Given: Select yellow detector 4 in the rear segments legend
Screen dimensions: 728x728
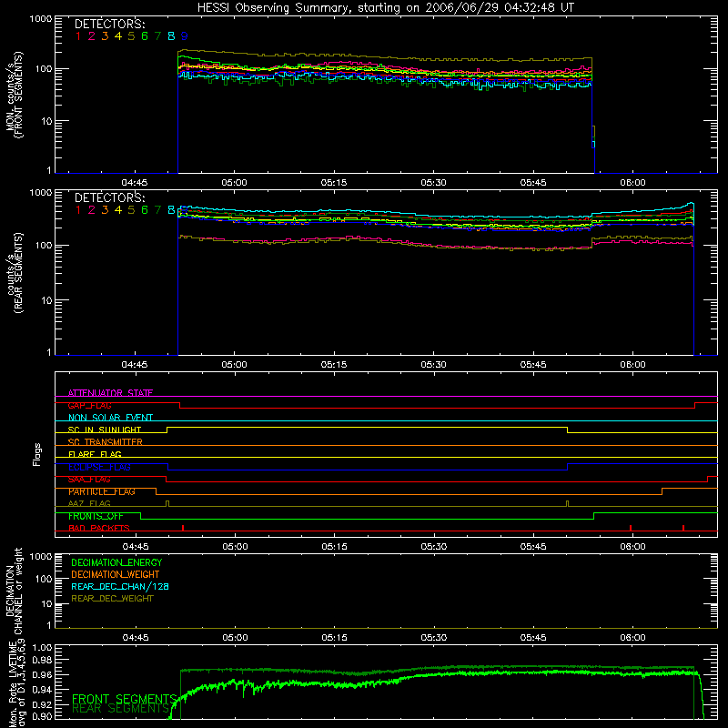Looking at the screenshot, I should [x=118, y=210].
